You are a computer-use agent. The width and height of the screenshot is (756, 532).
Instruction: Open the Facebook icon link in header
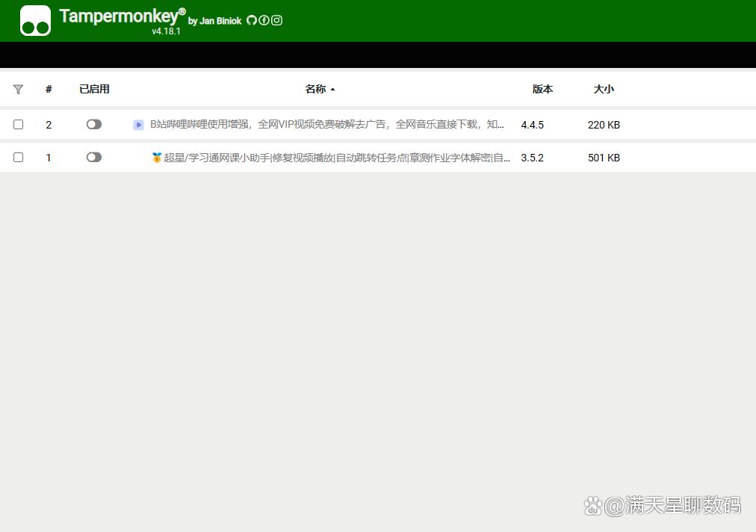[x=264, y=20]
